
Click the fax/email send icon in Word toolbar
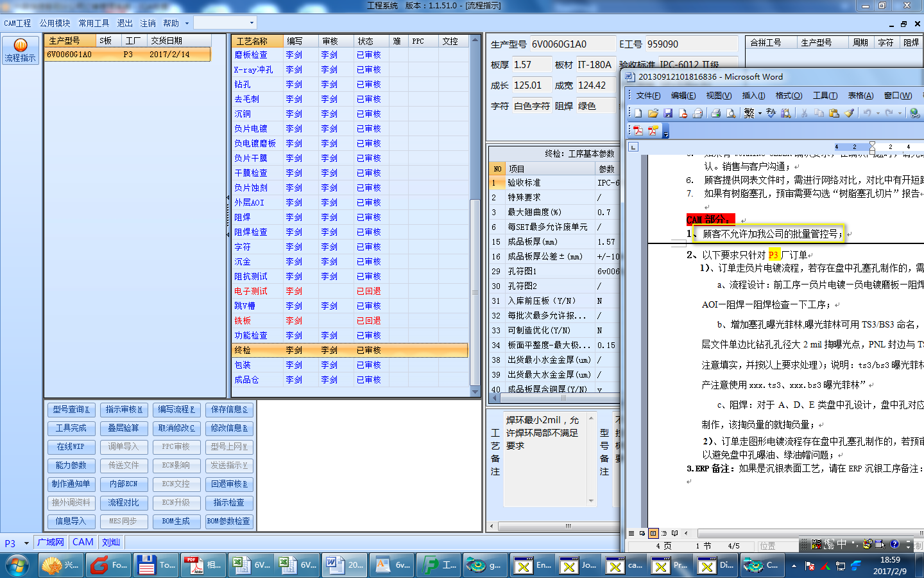point(697,113)
